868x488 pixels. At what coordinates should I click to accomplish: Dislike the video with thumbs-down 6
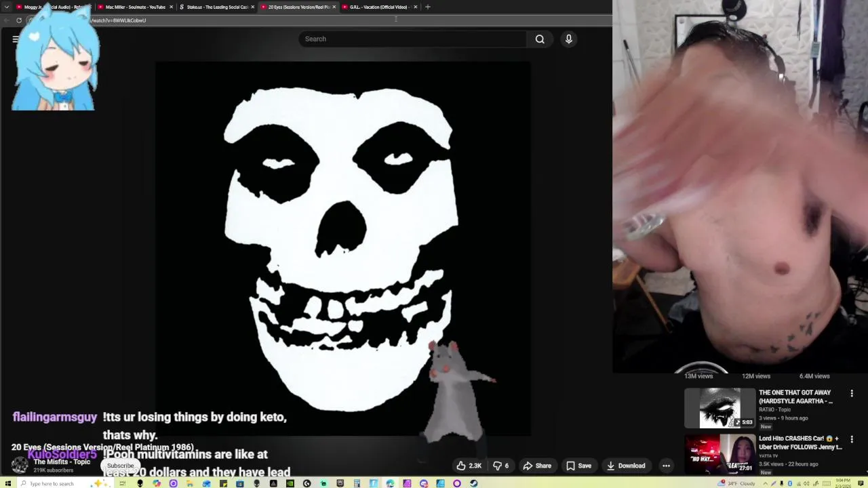point(501,466)
